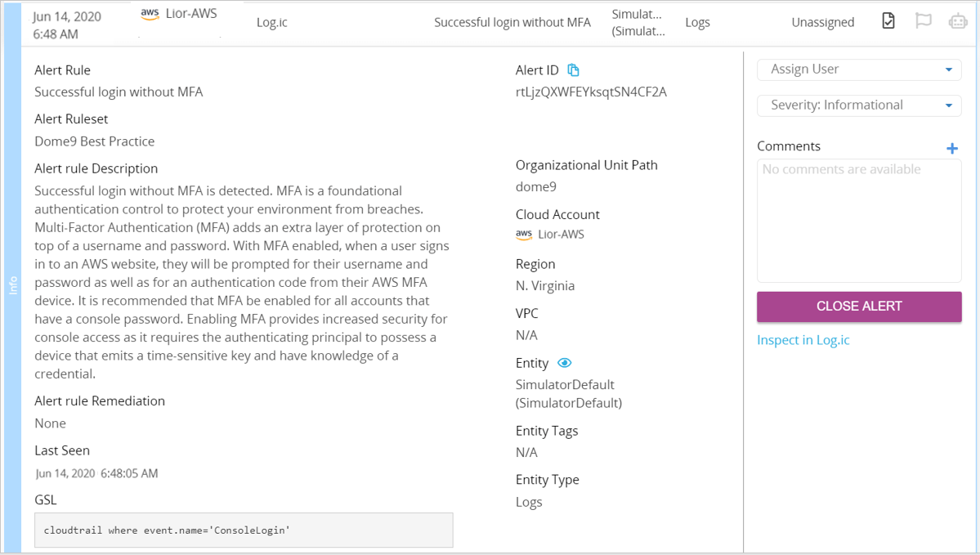Click the Lior-AWS cloud account name
Screen dimensions: 980x555
click(x=562, y=235)
